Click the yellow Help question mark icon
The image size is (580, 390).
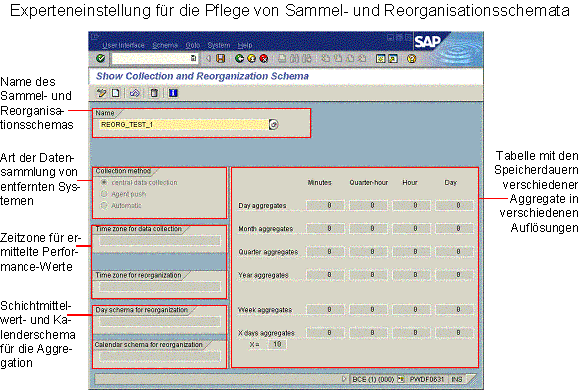point(411,58)
